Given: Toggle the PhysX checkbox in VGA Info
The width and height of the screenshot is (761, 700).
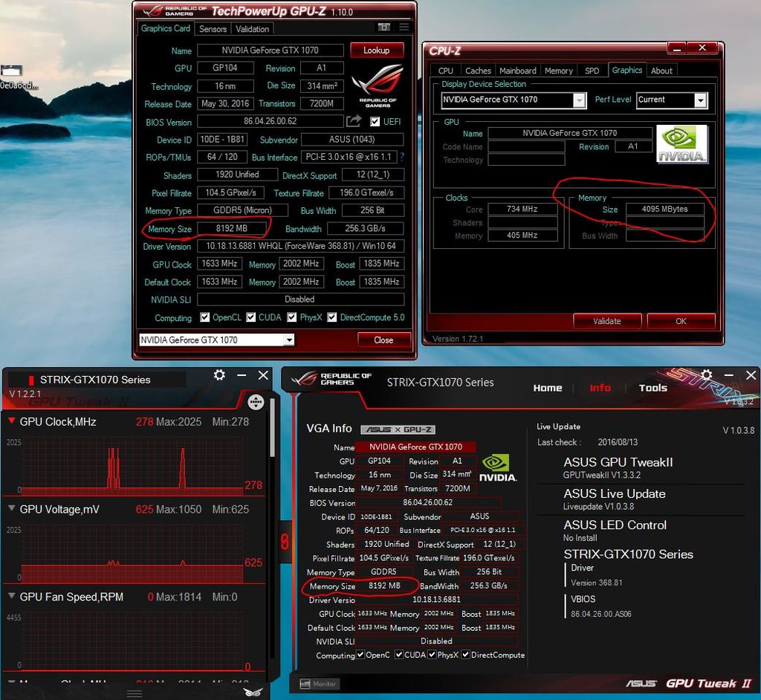Looking at the screenshot, I should click(x=432, y=655).
